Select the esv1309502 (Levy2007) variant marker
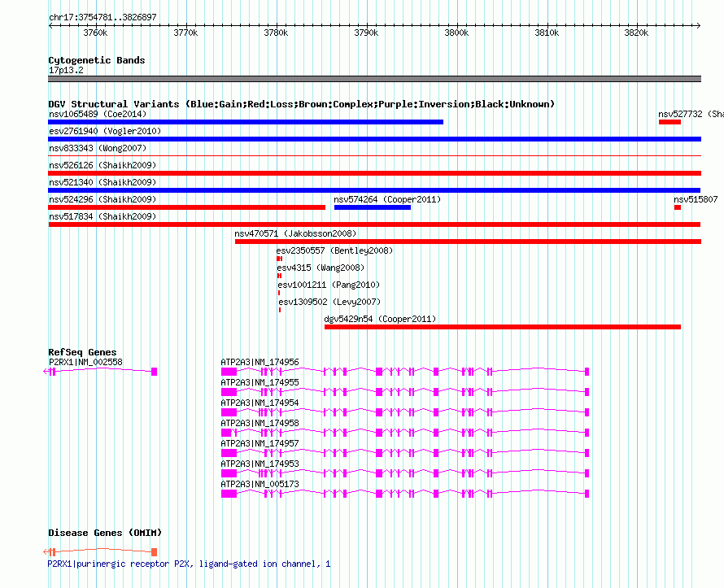Screen dimensions: 724x588 coord(280,310)
